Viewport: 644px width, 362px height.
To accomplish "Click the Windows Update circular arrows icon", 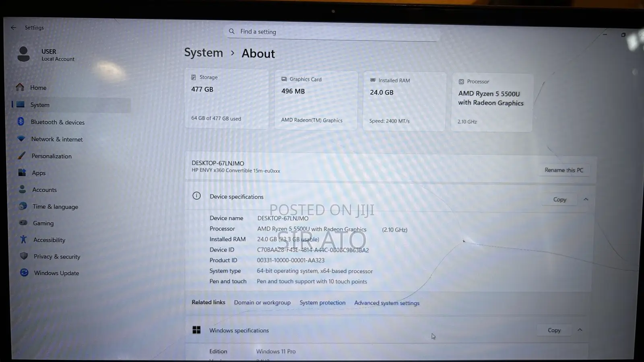I will point(24,272).
